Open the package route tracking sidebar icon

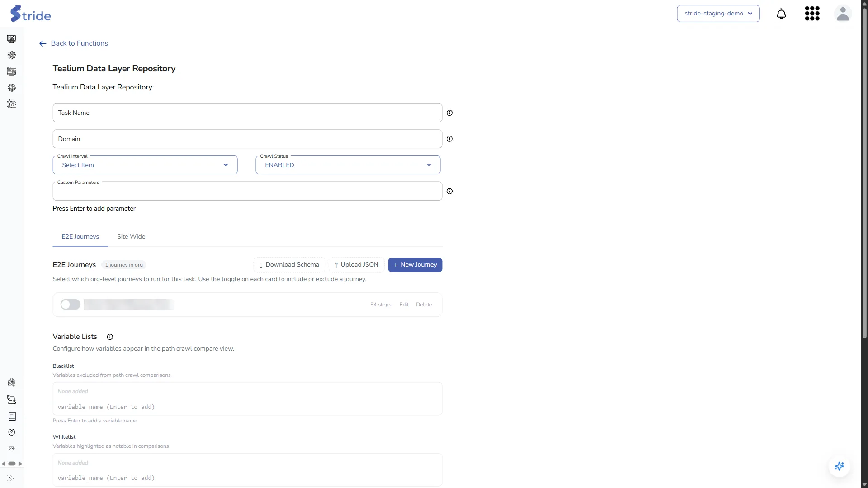[12, 399]
